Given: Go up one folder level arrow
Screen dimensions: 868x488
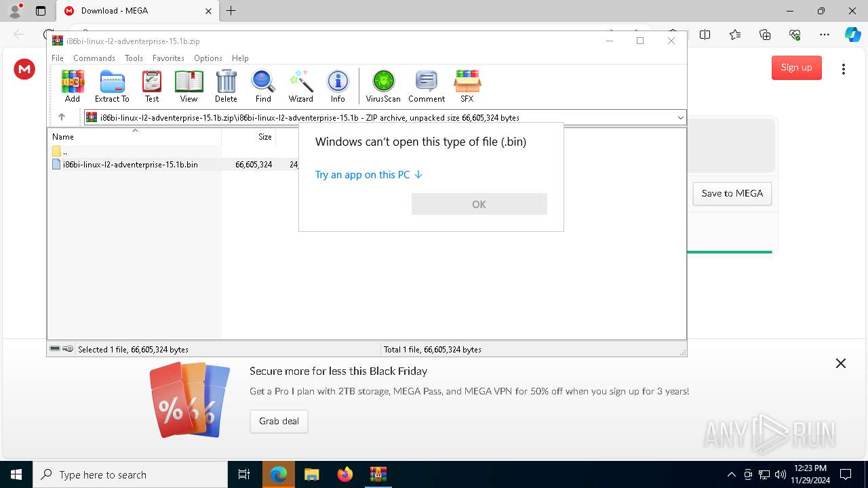Looking at the screenshot, I should [62, 117].
